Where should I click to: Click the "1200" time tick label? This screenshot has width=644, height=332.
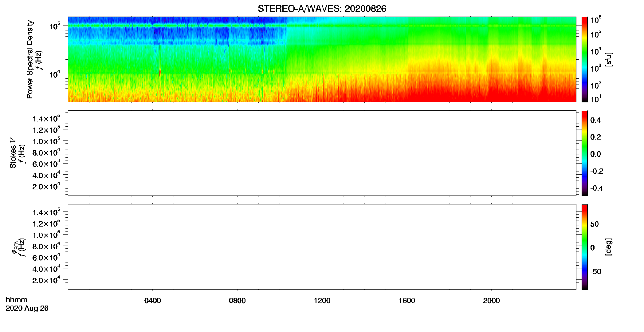pos(322,301)
